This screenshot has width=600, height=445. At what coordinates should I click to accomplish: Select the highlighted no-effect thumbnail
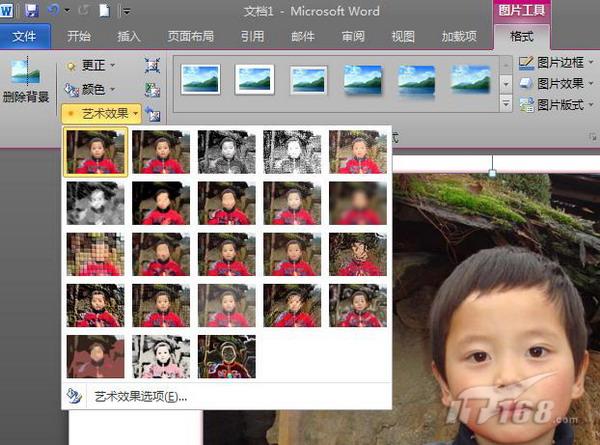point(96,152)
